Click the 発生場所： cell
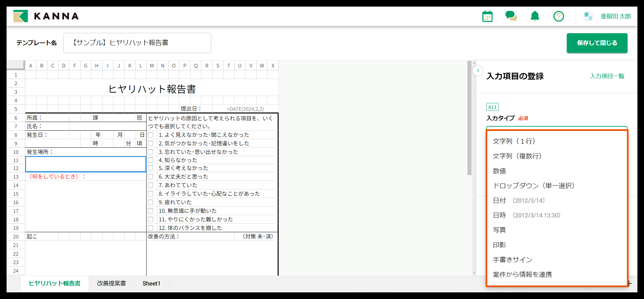 point(86,152)
